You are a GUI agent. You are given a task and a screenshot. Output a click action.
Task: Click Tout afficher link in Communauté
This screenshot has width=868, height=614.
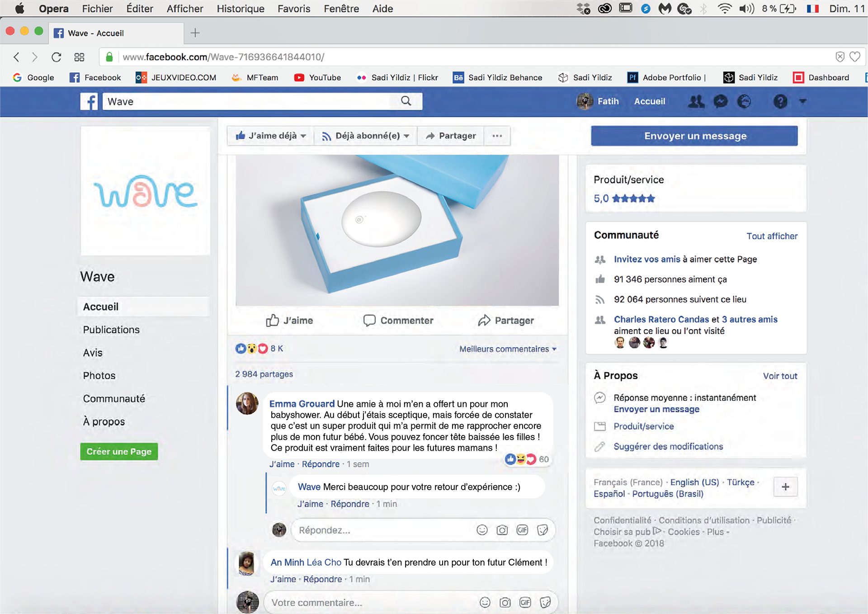click(x=772, y=236)
